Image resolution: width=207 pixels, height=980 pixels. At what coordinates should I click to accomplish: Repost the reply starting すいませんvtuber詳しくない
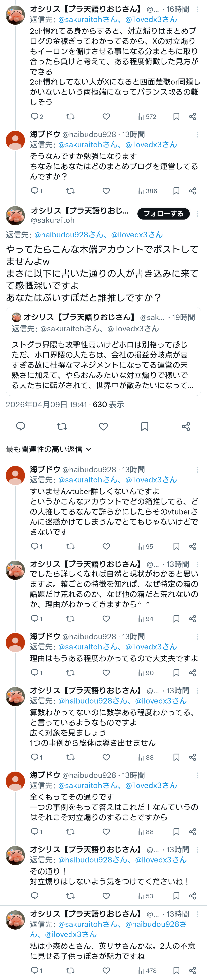[70, 546]
